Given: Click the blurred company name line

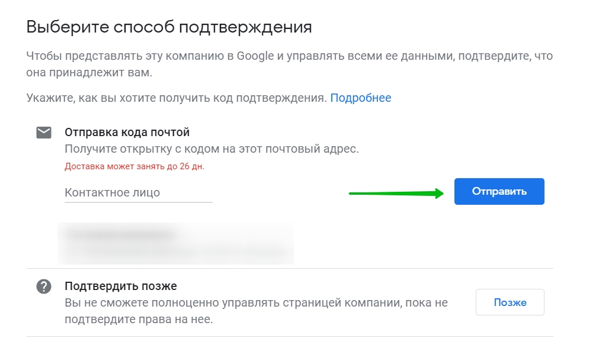Looking at the screenshot, I should [x=121, y=234].
